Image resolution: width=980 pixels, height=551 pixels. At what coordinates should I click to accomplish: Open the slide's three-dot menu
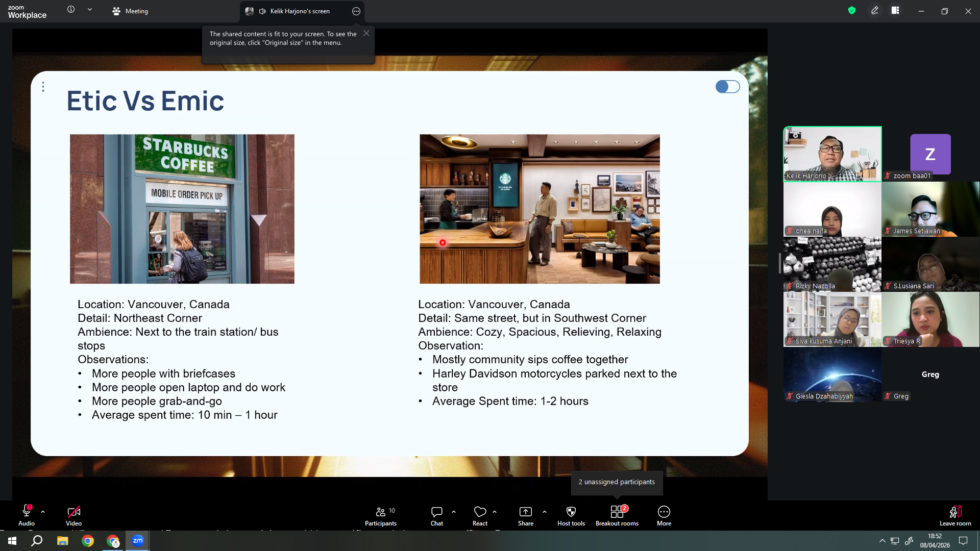coord(43,87)
